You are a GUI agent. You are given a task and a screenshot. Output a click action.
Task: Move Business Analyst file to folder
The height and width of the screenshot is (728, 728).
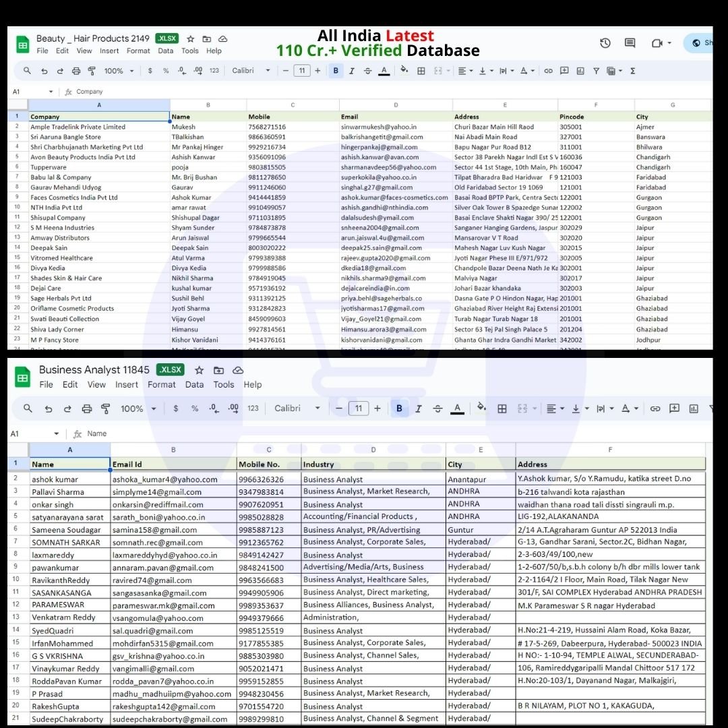(218, 371)
